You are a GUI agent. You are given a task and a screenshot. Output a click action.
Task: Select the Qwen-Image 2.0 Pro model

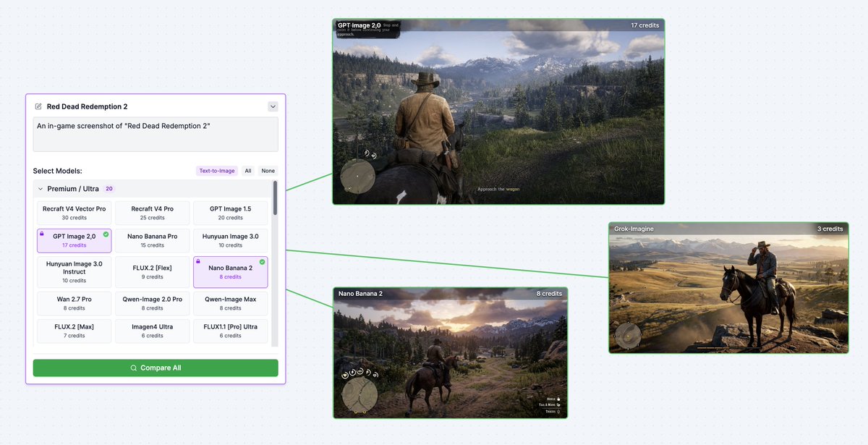click(x=152, y=303)
